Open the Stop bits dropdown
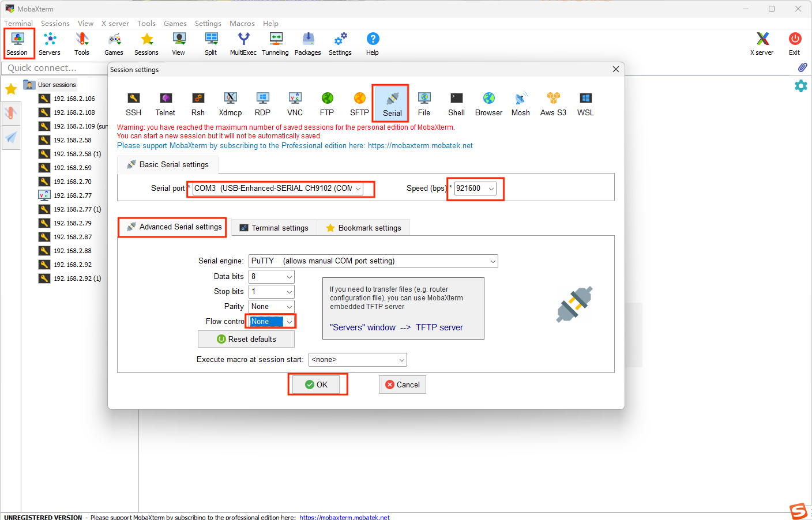Screen dimensions: 812x520 272,292
